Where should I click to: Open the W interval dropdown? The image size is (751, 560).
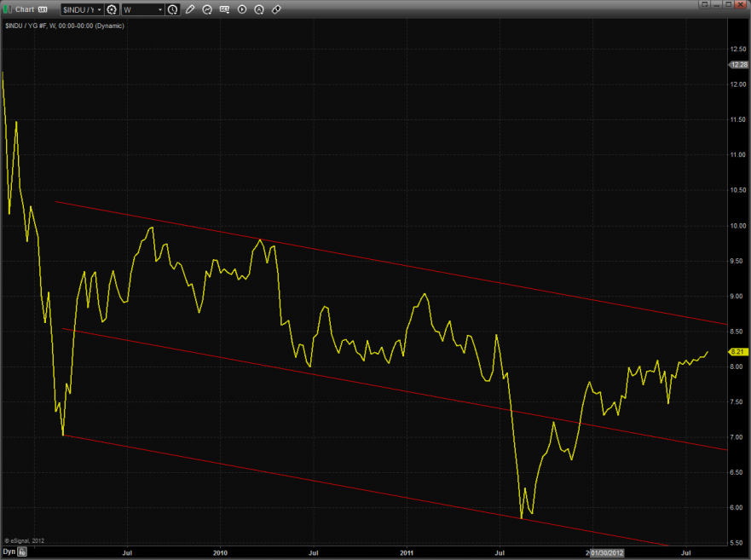[143, 9]
